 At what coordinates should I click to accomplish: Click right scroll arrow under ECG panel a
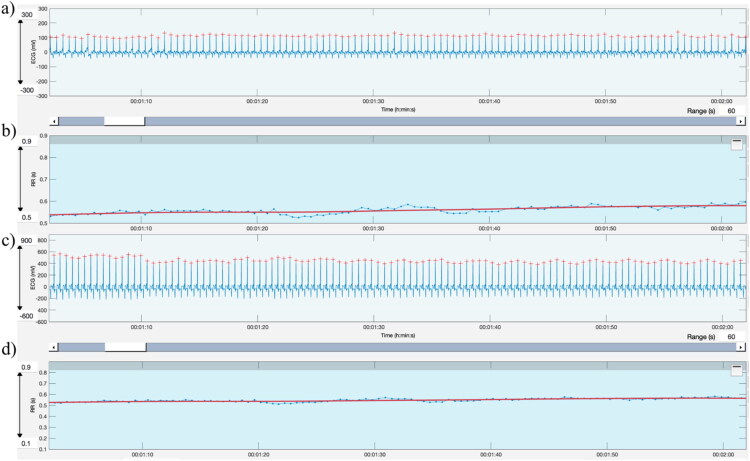740,121
